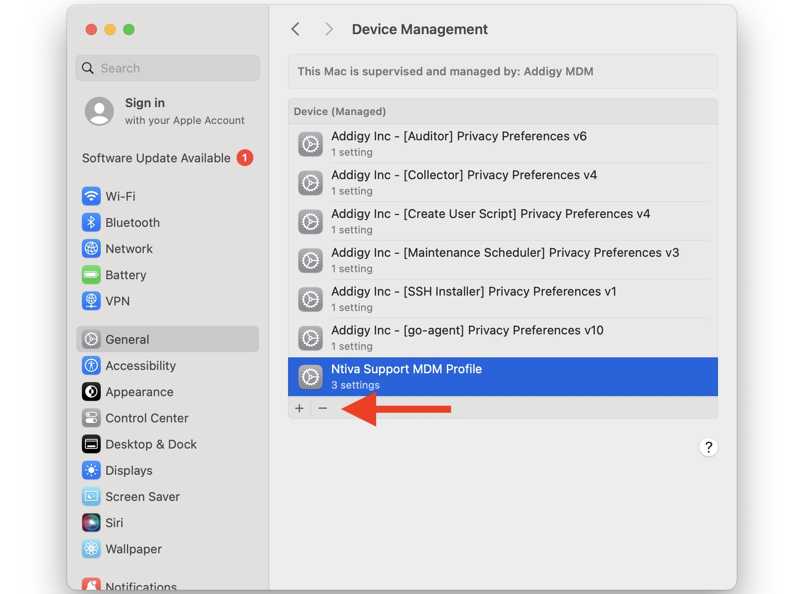Viewport: 800px width, 594px height.
Task: Go forward using the right chevron
Action: point(329,29)
